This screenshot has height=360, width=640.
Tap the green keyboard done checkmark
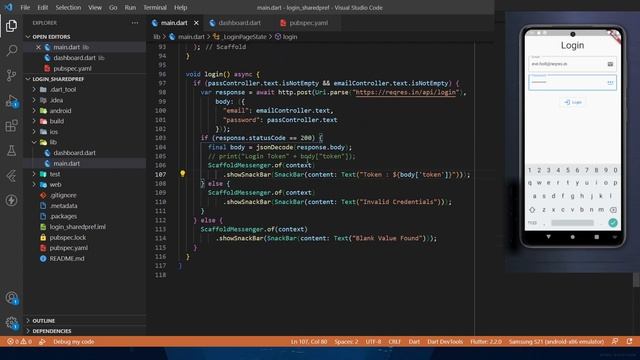tap(613, 222)
